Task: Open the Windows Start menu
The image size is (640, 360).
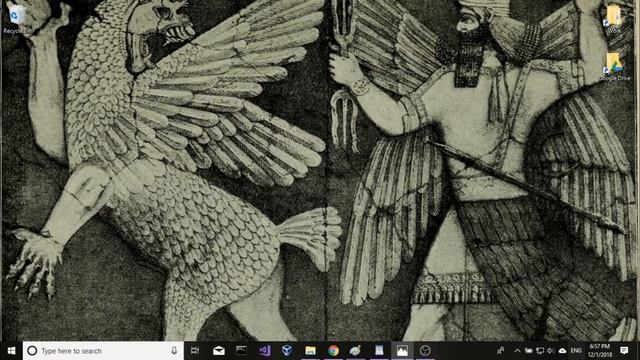Action: [x=11, y=351]
